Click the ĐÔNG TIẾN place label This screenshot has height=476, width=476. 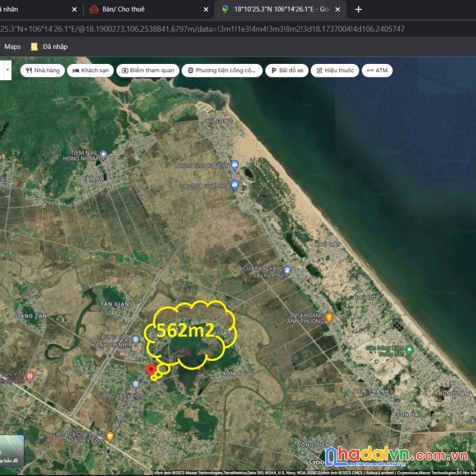coord(313,445)
